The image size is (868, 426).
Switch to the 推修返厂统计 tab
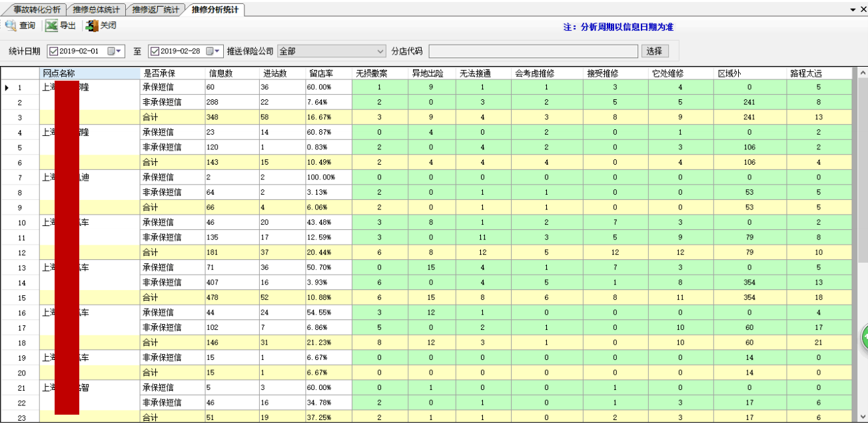point(155,10)
